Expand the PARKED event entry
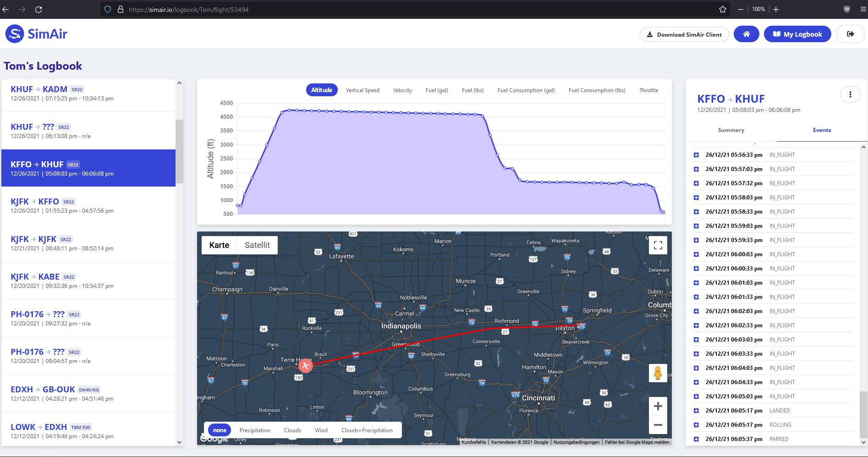This screenshot has width=868, height=457. [696, 439]
